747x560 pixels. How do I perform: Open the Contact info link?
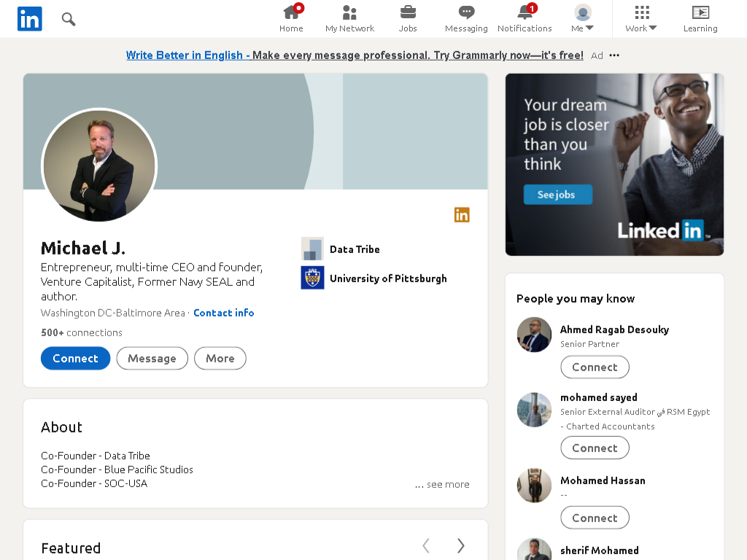click(x=223, y=313)
